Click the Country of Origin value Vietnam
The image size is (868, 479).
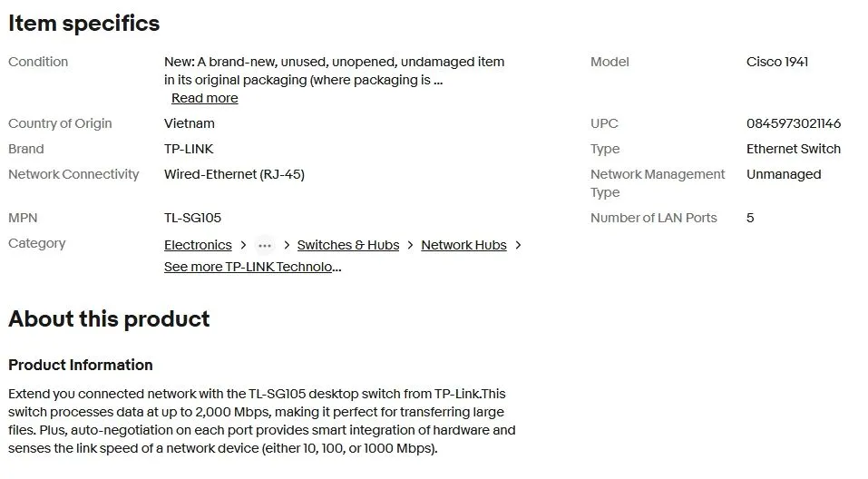click(190, 123)
